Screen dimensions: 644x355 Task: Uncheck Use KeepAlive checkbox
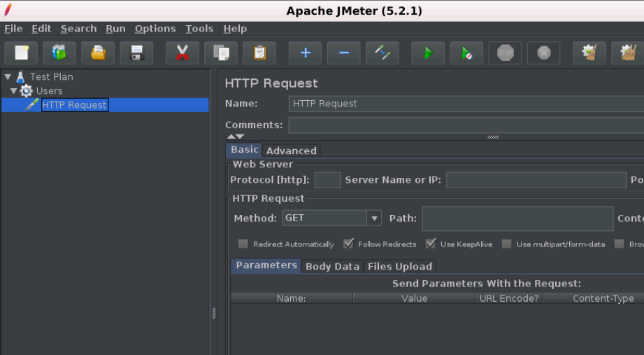pos(431,244)
